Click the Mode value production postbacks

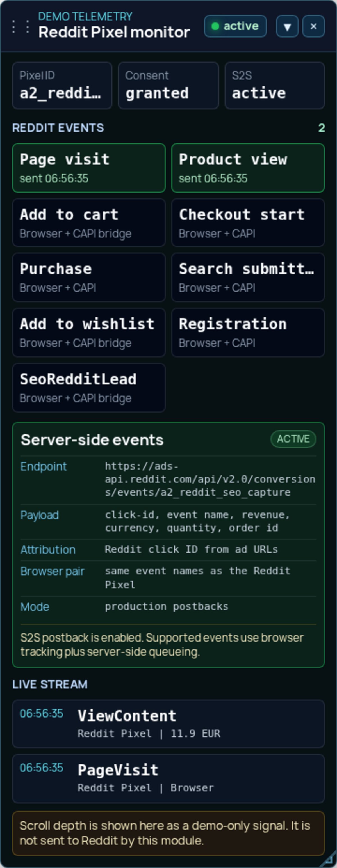point(166,606)
